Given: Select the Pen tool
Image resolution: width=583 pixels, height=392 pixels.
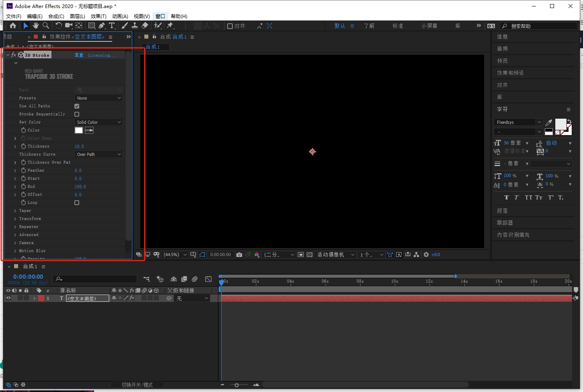Looking at the screenshot, I should [x=102, y=25].
